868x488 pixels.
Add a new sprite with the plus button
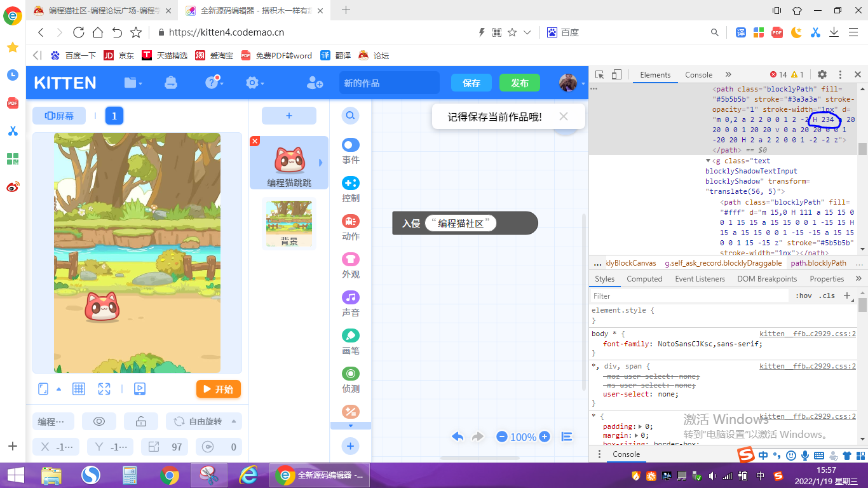click(x=289, y=116)
